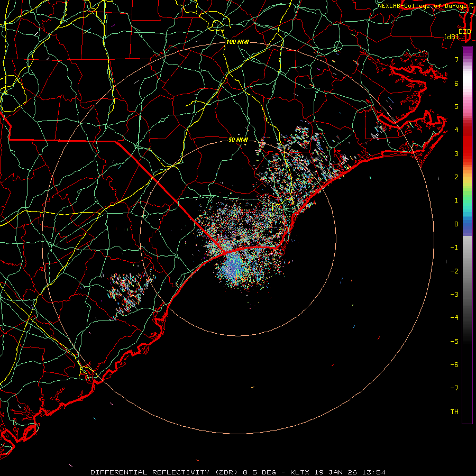This screenshot has height=476, width=476.
Task: Click the Differential Reflectivity (ZDR) caption text
Action: (166, 472)
